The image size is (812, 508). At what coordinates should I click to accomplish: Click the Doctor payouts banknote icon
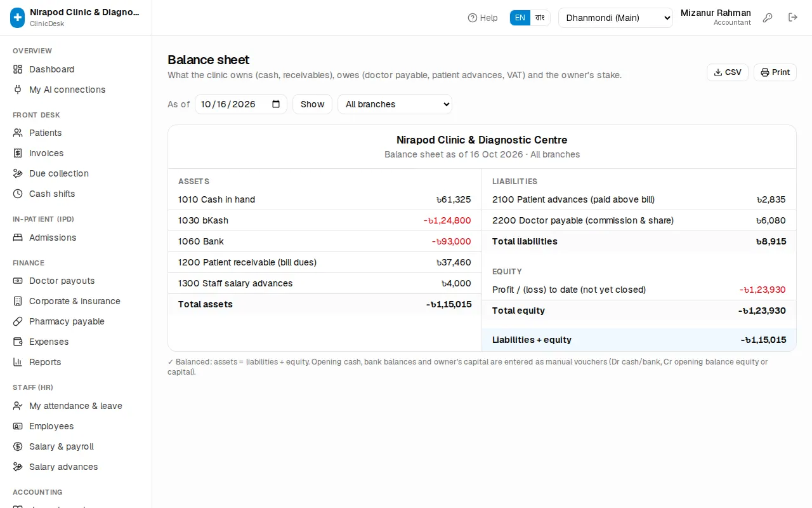pyautogui.click(x=18, y=281)
